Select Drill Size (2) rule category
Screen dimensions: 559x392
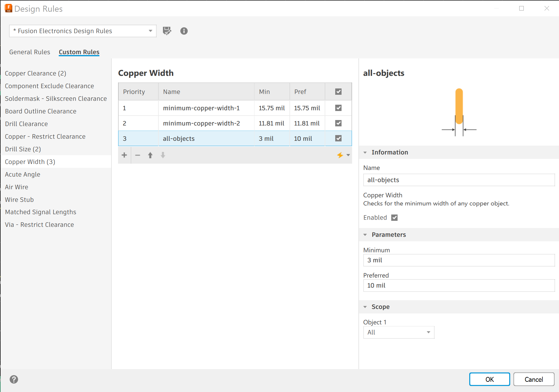(x=23, y=149)
